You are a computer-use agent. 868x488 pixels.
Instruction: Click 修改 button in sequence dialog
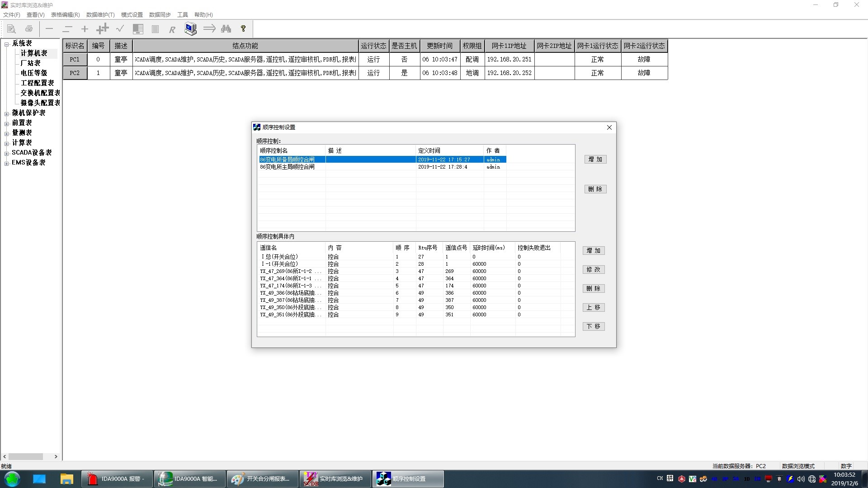(x=593, y=270)
